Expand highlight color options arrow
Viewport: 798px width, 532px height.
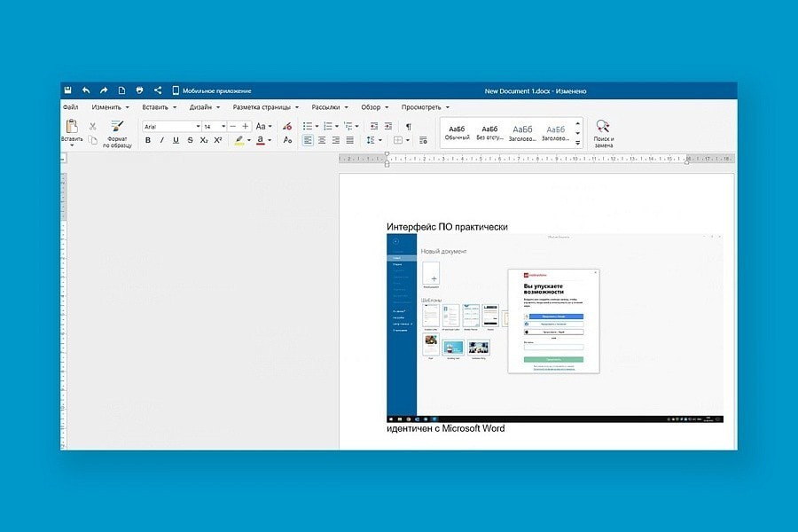tap(249, 140)
